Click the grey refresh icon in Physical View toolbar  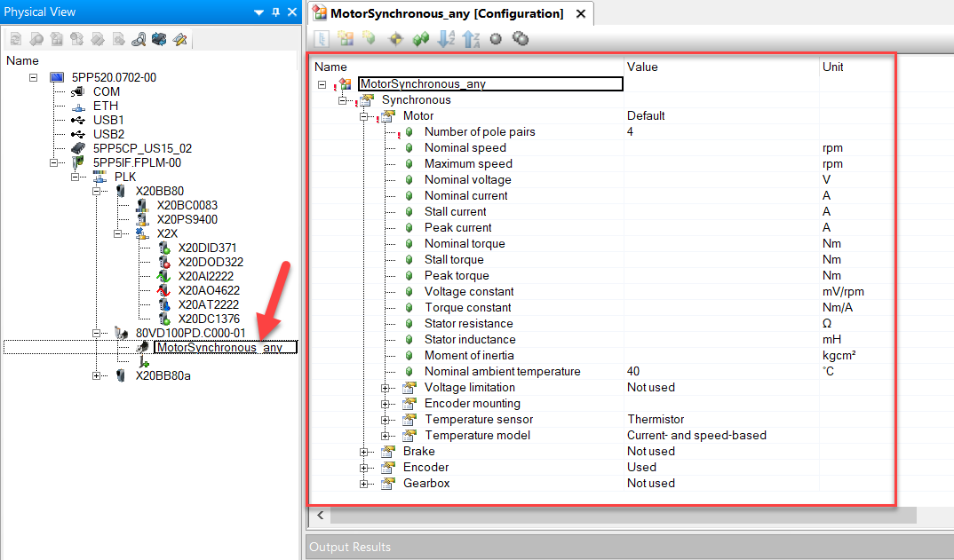16,40
